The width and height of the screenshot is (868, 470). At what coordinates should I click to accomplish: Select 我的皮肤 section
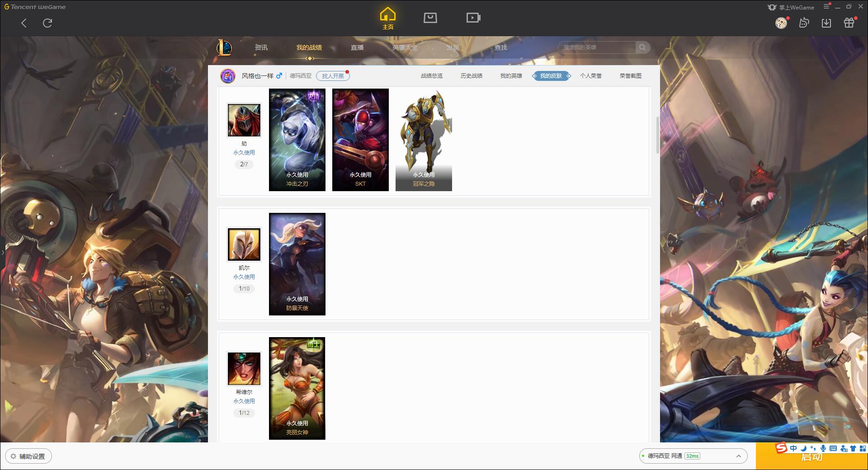click(x=551, y=76)
